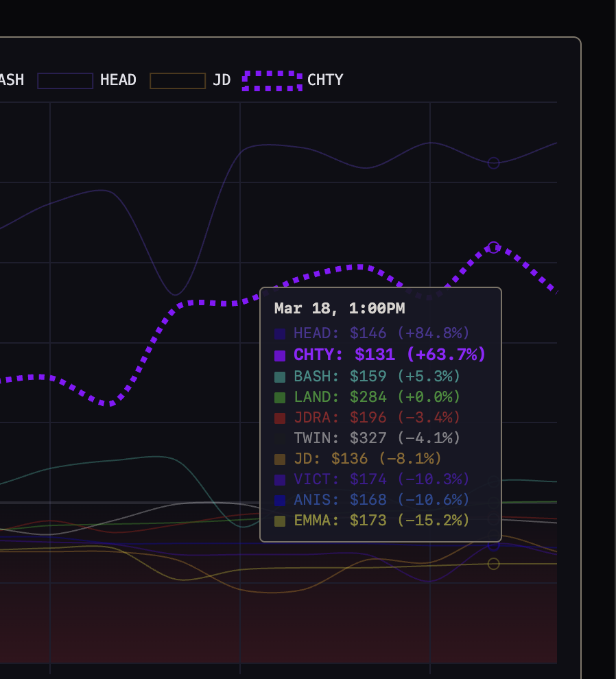This screenshot has height=679, width=616.
Task: Click the indigo VICT square in tooltip
Action: click(280, 480)
